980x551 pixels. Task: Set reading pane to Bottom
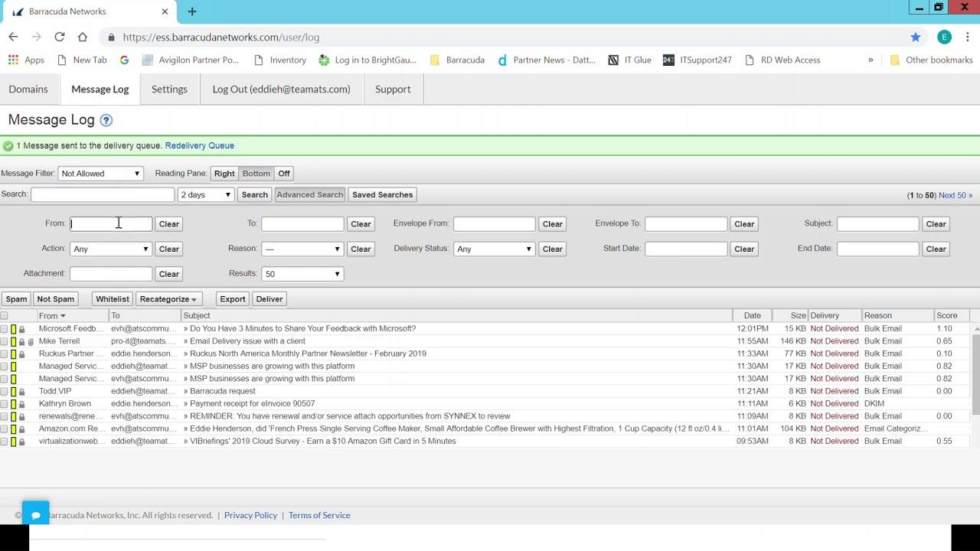(x=256, y=174)
